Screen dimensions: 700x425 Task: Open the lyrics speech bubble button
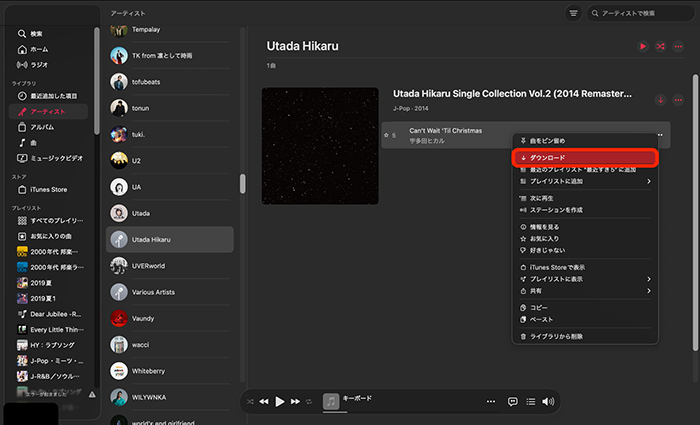click(513, 402)
